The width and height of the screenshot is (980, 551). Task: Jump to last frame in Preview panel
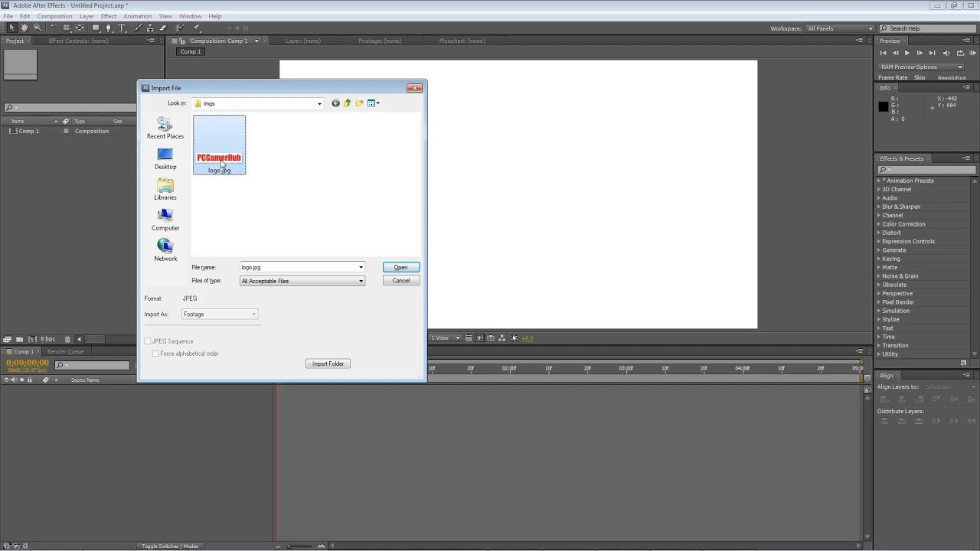point(932,53)
